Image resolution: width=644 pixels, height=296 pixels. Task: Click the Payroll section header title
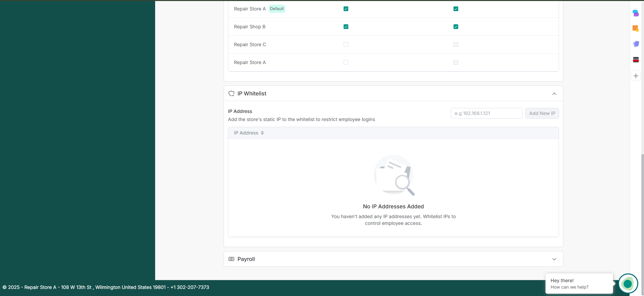[x=246, y=259]
